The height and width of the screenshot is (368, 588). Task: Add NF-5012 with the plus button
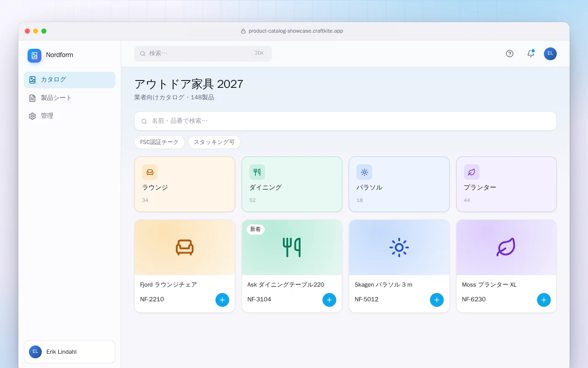click(437, 300)
